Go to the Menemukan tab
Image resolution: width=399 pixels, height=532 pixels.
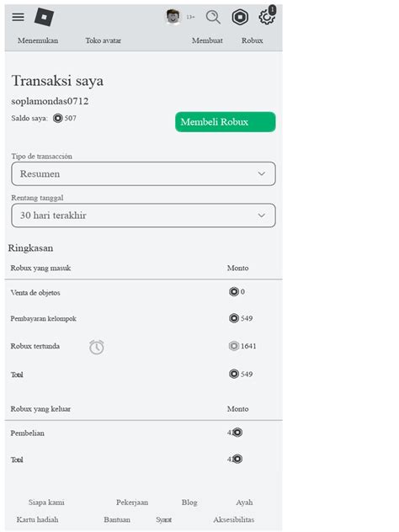coord(38,40)
